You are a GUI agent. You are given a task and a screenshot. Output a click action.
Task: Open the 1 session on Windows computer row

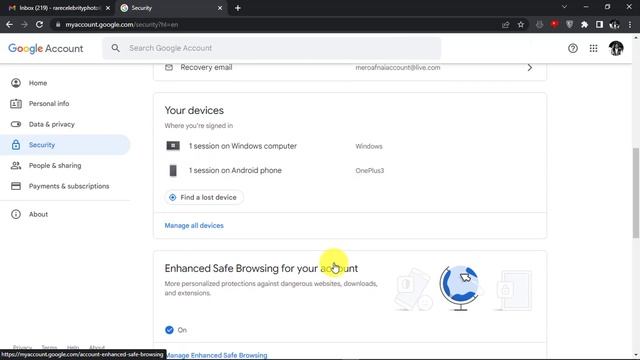click(x=350, y=146)
